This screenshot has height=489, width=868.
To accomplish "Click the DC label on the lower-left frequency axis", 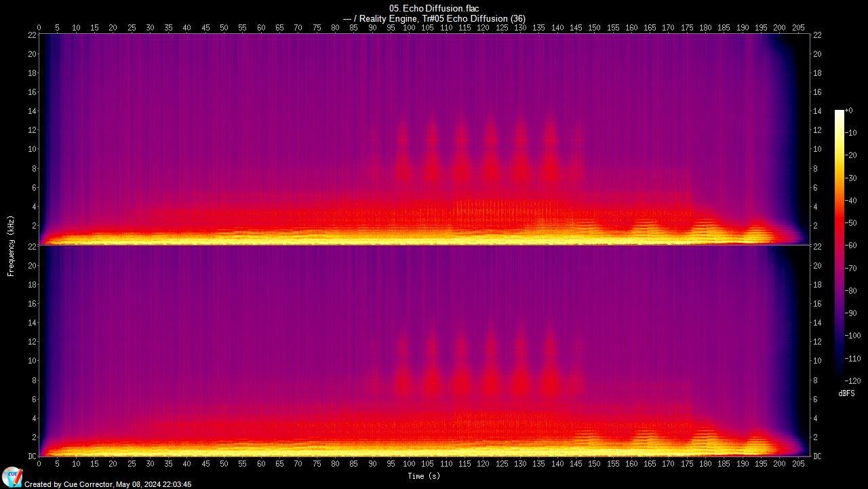I will [x=31, y=456].
